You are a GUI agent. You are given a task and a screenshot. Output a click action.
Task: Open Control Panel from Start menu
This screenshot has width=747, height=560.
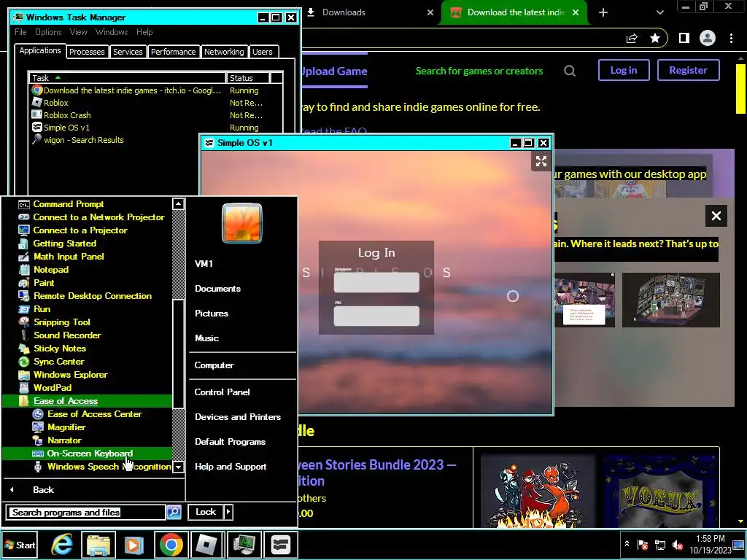pos(222,392)
